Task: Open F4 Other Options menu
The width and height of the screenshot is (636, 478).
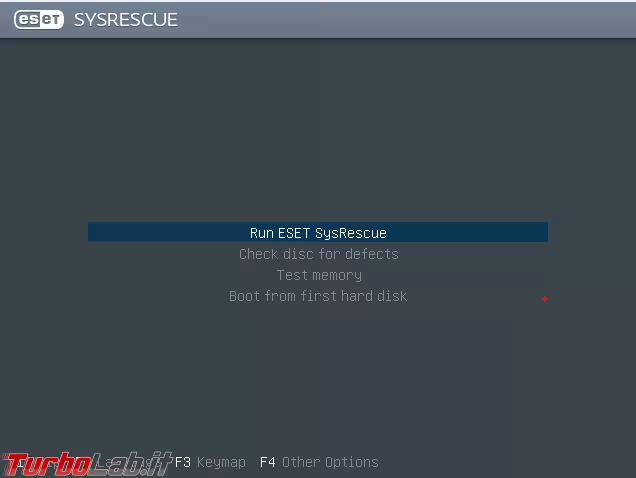Action: coord(319,462)
